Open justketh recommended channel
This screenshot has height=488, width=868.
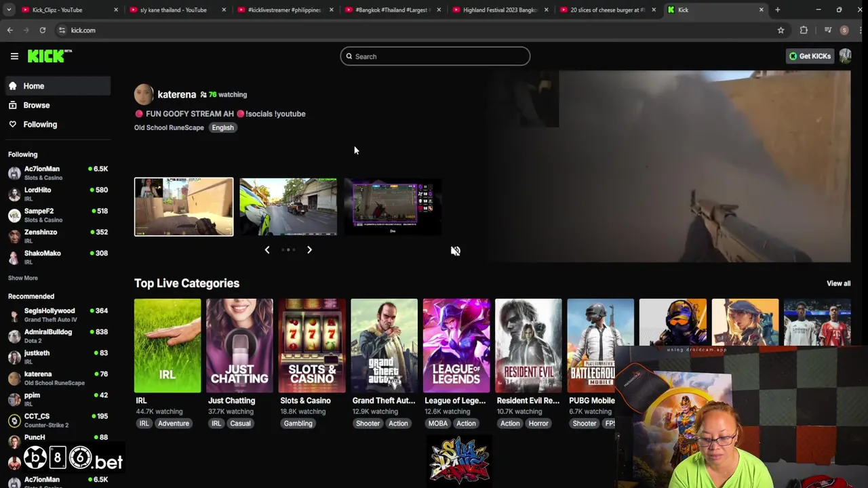[58, 357]
